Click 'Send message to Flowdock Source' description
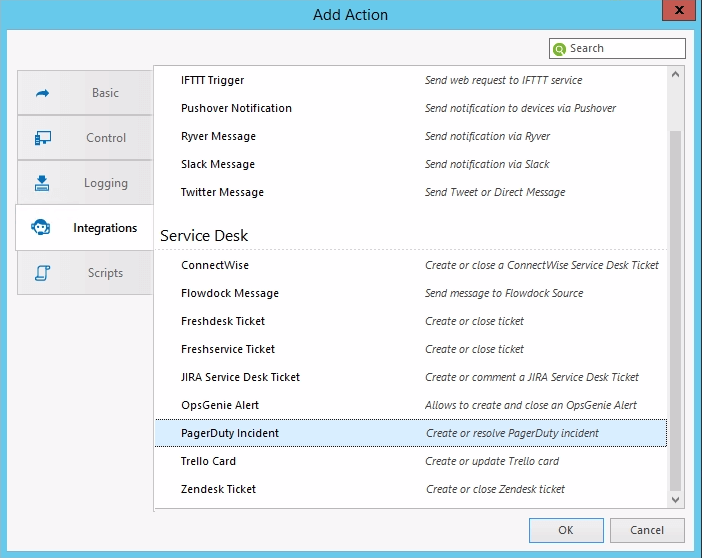Viewport: 702px width, 558px height. (504, 293)
